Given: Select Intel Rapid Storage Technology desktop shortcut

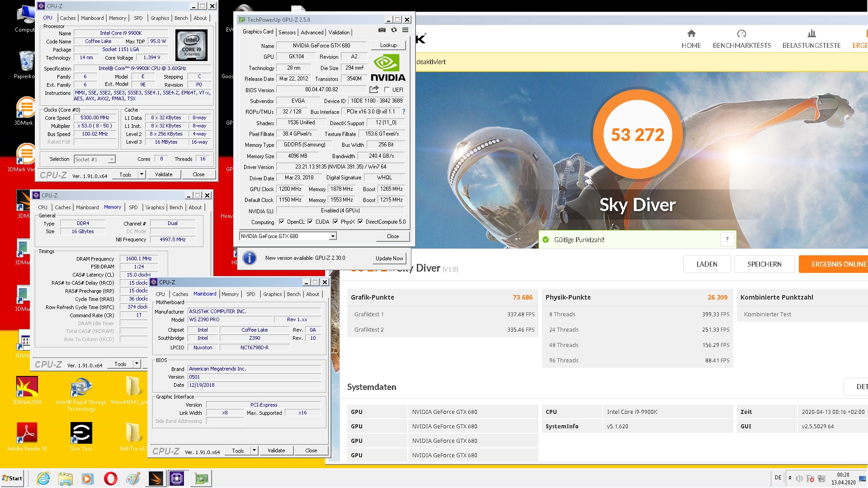Looking at the screenshot, I should point(81,394).
